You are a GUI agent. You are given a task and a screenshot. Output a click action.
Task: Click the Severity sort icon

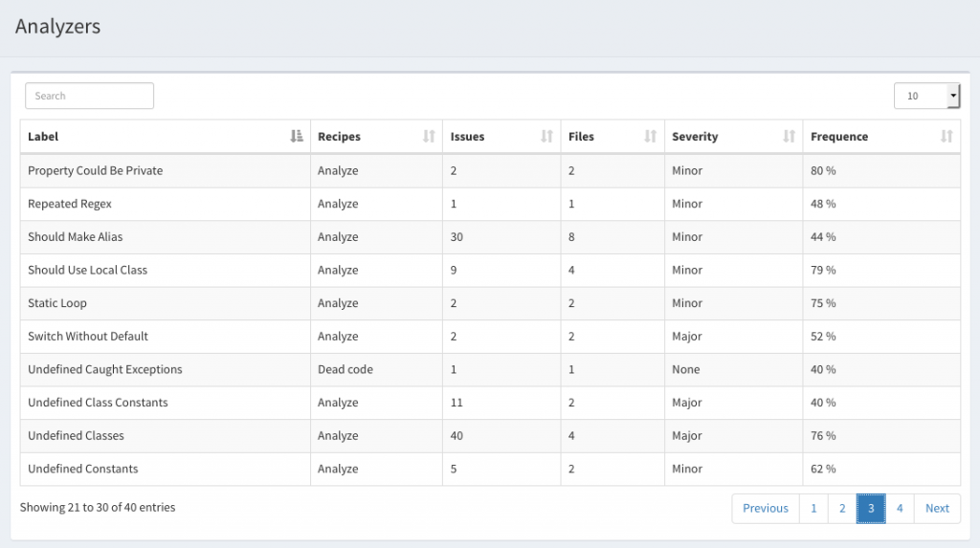790,136
